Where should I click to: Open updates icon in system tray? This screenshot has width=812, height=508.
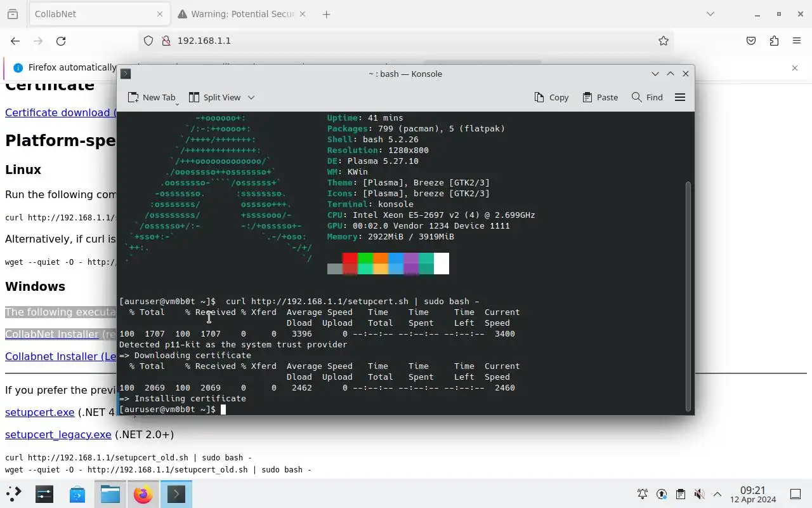pos(662,494)
